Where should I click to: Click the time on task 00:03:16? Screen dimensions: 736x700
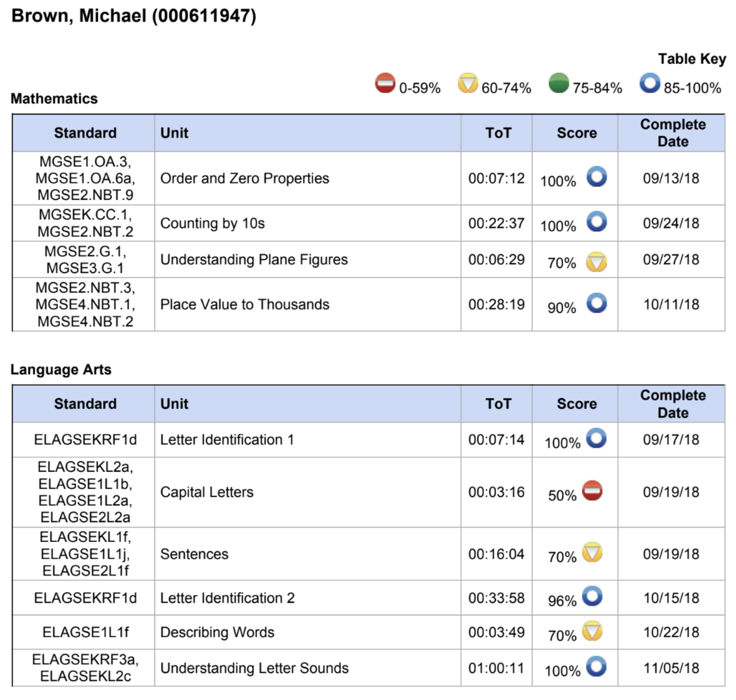click(496, 492)
